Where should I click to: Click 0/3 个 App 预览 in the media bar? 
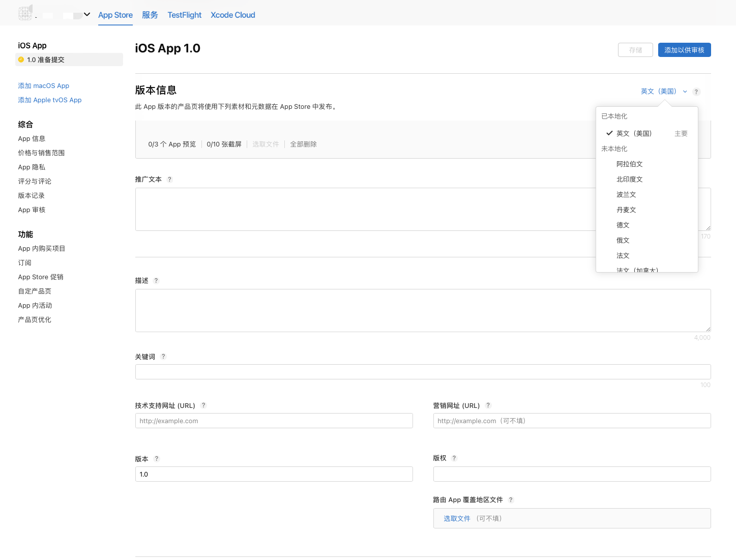(x=172, y=144)
